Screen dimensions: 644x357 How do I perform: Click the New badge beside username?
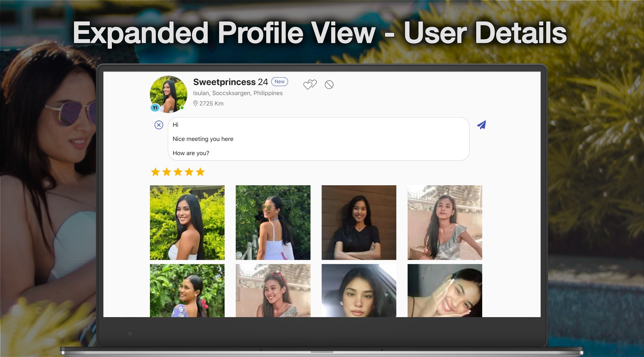coord(279,82)
